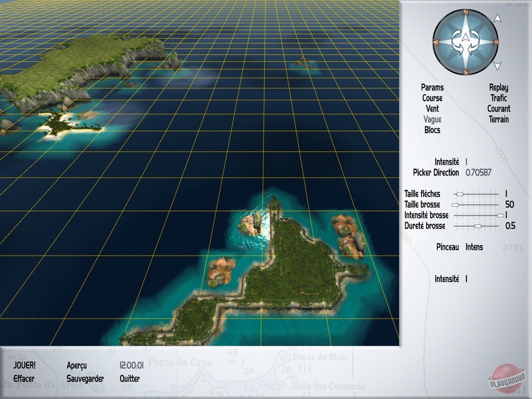532x399 pixels.
Task: Open the Terrain editor
Action: pyautogui.click(x=499, y=119)
